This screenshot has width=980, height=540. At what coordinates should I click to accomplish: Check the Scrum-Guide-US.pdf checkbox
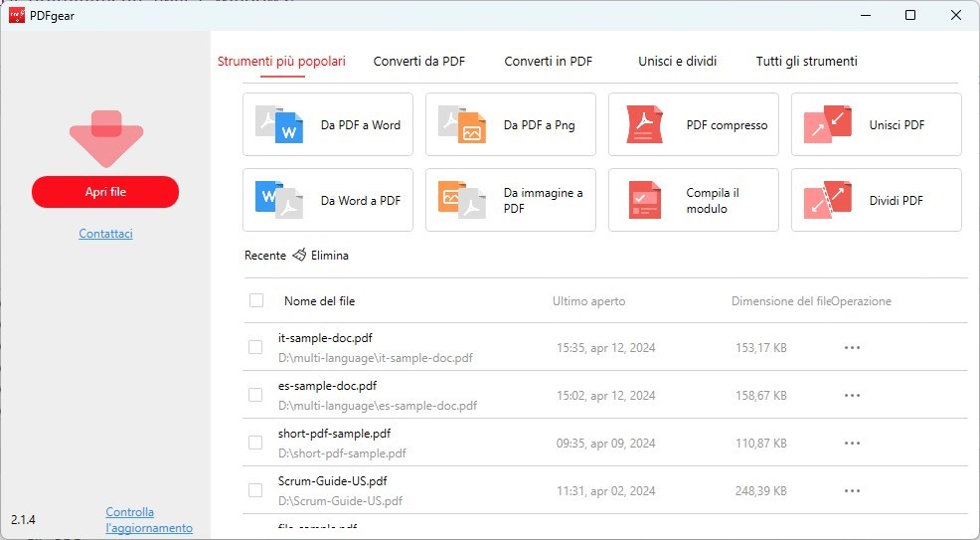pos(255,490)
